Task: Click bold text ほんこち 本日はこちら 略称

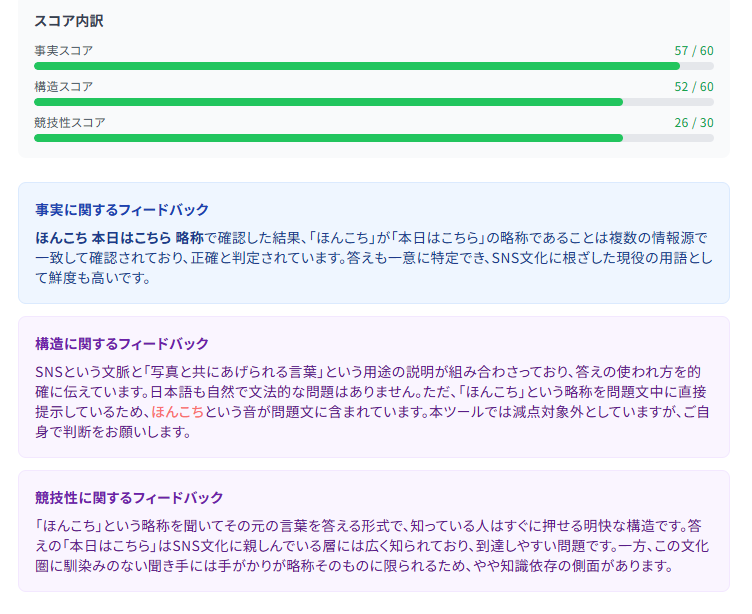Action: [x=119, y=237]
